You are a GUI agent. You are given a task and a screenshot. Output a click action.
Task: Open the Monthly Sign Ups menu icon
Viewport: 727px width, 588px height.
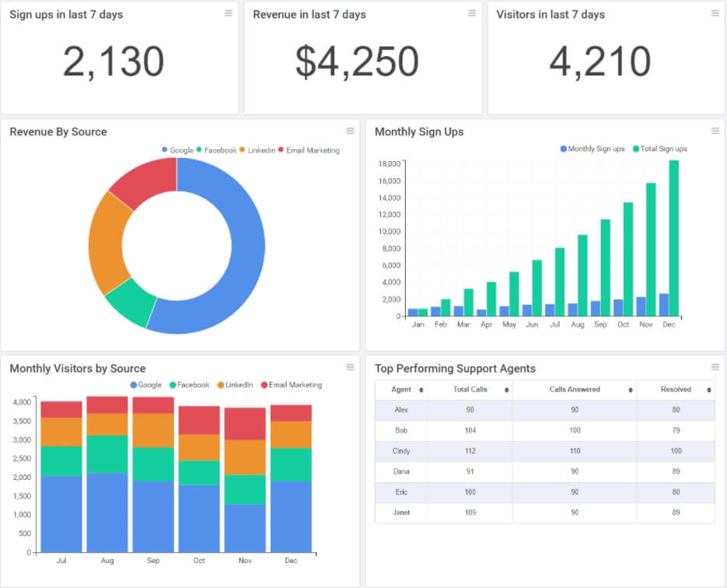click(x=715, y=131)
